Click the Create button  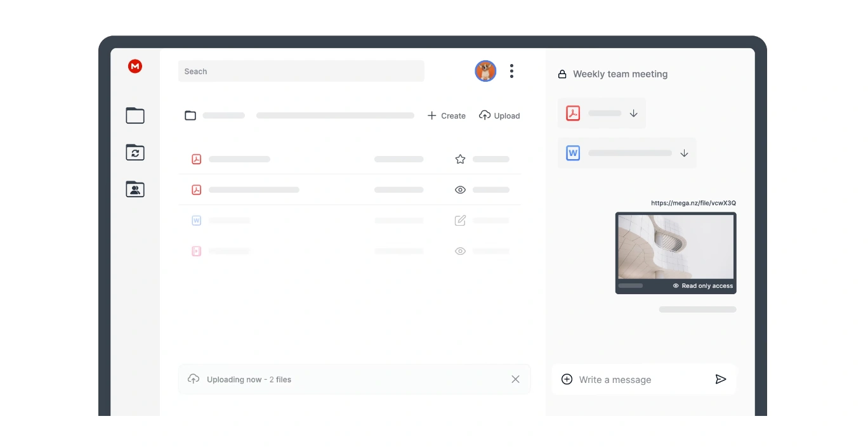point(447,115)
